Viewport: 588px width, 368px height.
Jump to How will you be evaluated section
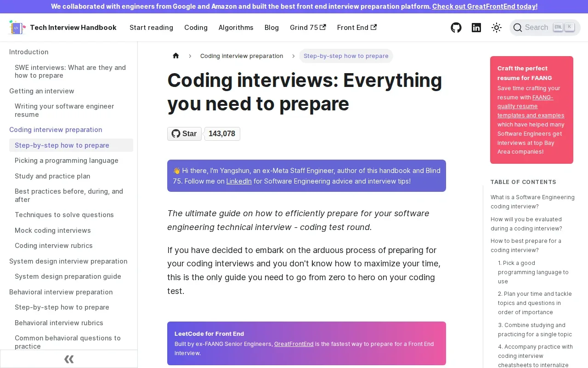tap(526, 224)
